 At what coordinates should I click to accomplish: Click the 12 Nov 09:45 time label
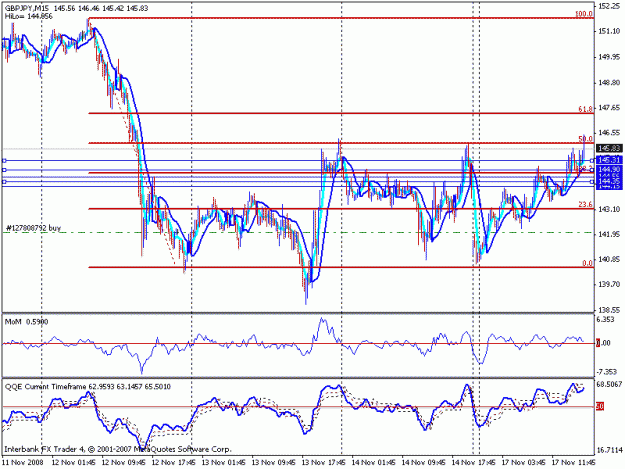coord(124,463)
